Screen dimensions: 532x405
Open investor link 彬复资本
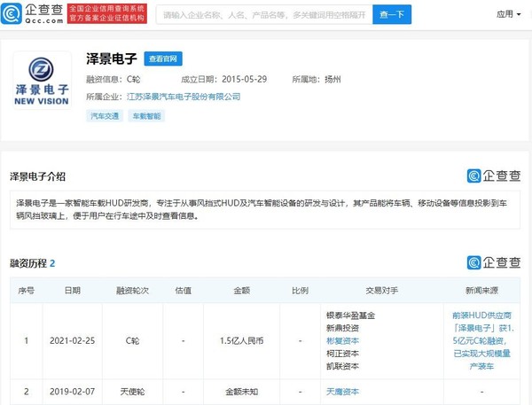[342, 341]
